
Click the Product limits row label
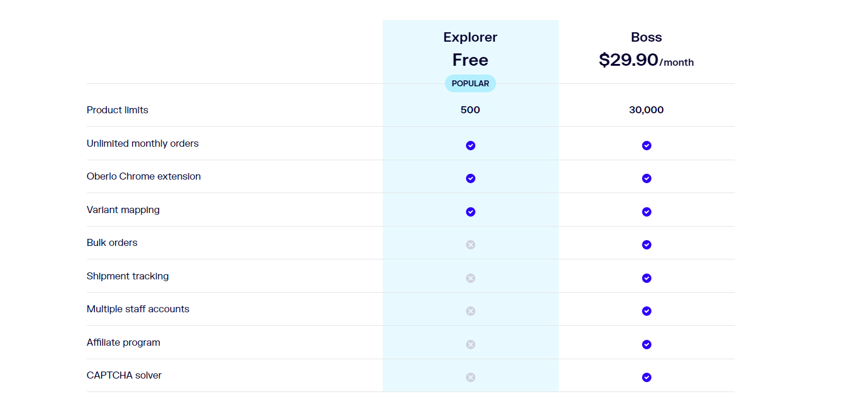point(117,110)
